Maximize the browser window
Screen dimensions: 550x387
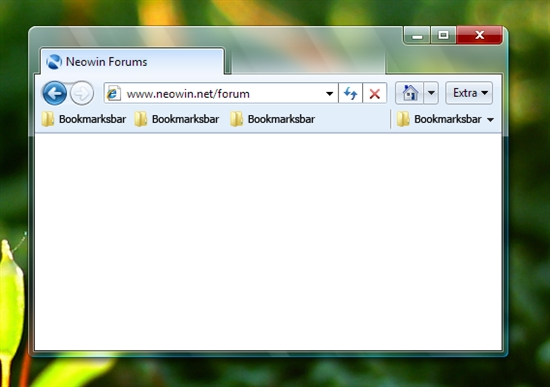click(443, 35)
